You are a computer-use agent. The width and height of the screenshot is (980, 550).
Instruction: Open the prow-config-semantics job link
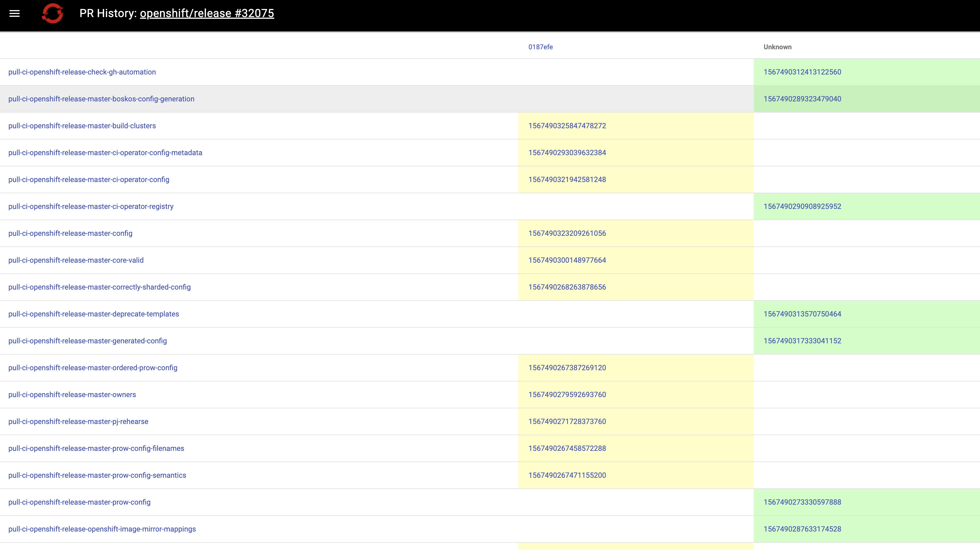(97, 476)
